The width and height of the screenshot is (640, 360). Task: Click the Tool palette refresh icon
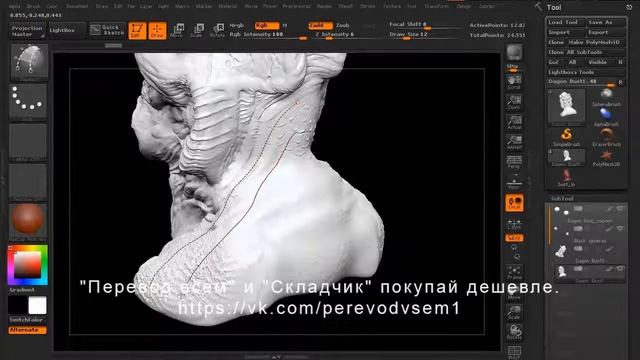point(629,7)
